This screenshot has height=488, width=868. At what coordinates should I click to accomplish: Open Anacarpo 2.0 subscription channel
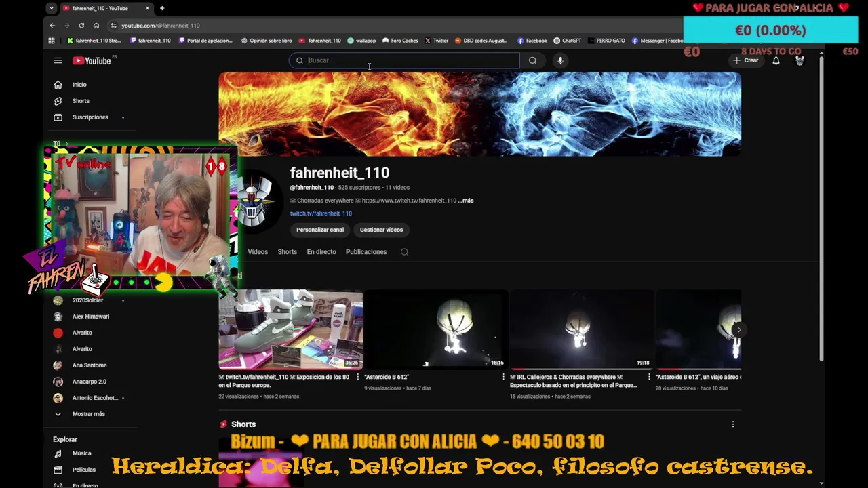pyautogui.click(x=89, y=382)
